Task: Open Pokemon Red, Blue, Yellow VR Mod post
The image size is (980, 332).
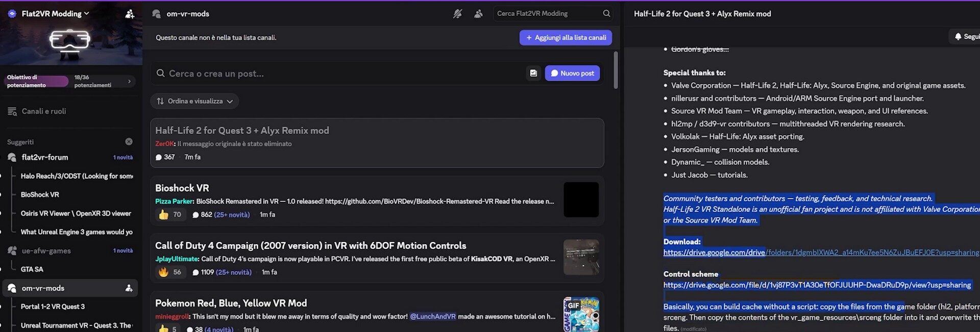Action: 231,303
